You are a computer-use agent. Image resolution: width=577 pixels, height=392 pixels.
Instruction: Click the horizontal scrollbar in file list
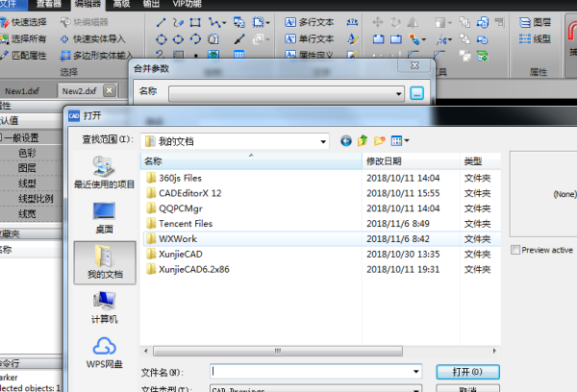tap(278, 351)
